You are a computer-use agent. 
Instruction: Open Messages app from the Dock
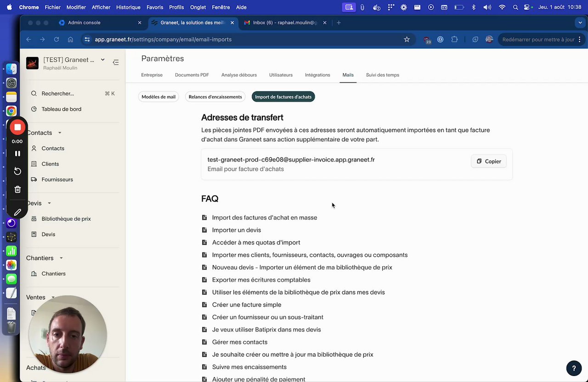point(11,279)
